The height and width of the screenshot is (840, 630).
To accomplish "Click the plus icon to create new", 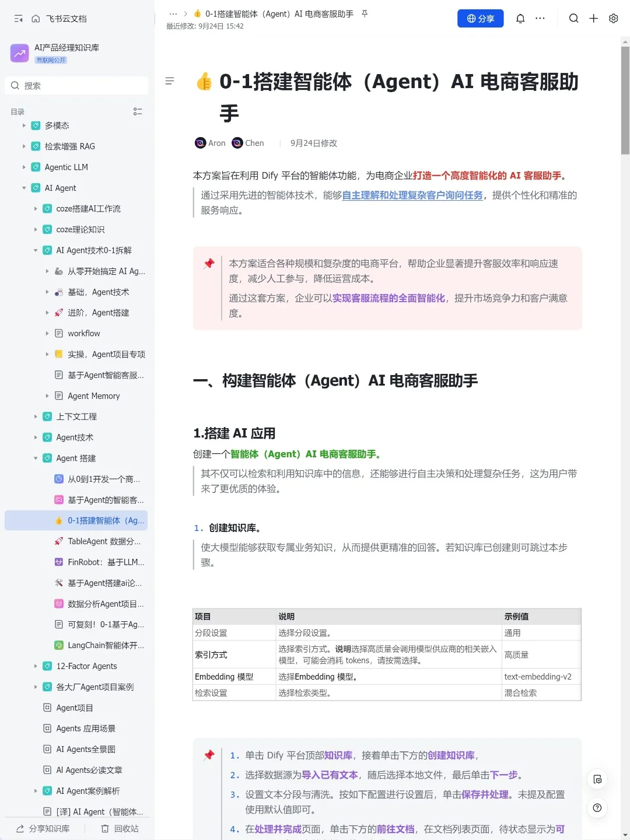I will point(593,19).
